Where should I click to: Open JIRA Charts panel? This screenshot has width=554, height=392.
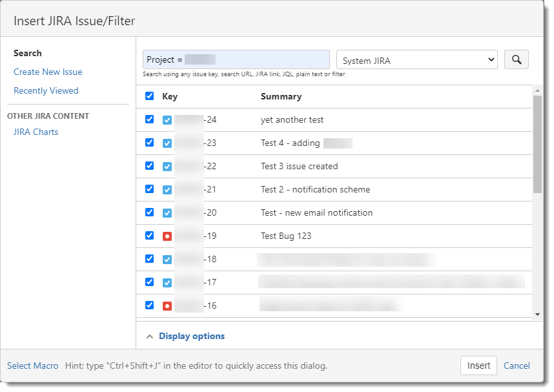click(36, 132)
